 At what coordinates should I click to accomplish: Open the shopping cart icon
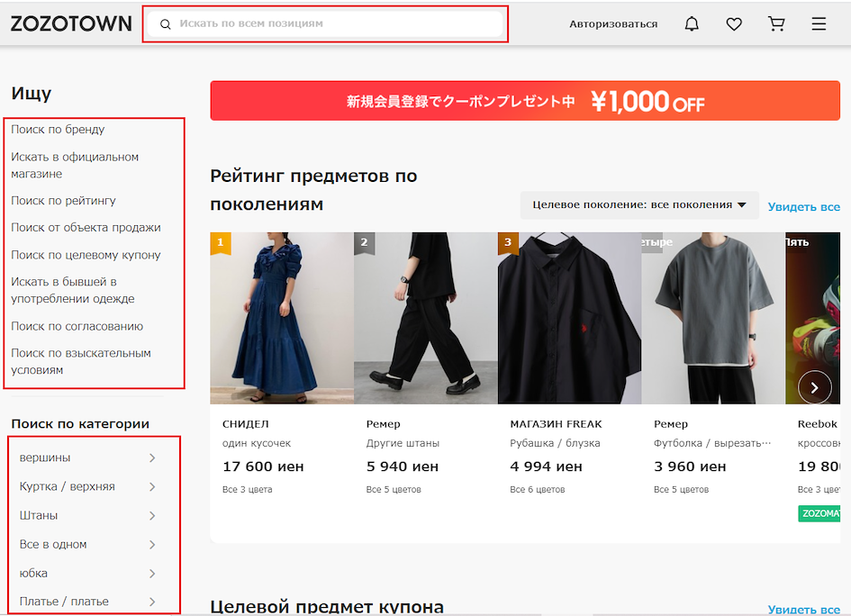pos(776,24)
